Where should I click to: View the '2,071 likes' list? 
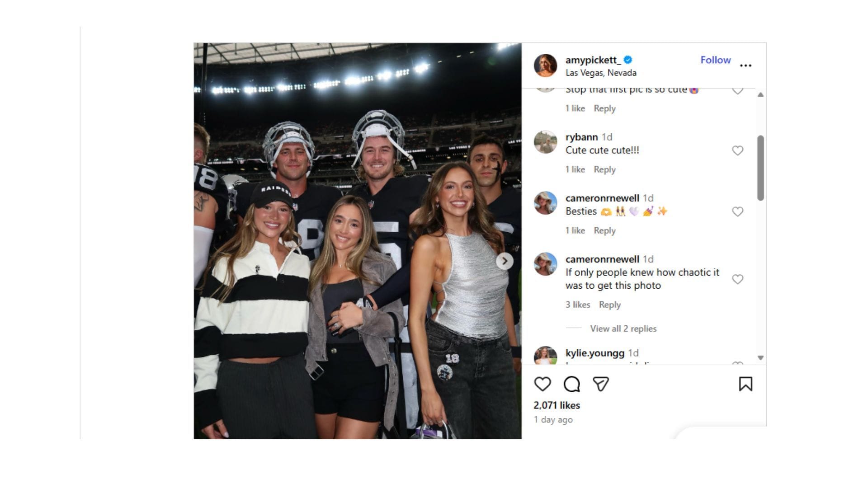click(557, 405)
